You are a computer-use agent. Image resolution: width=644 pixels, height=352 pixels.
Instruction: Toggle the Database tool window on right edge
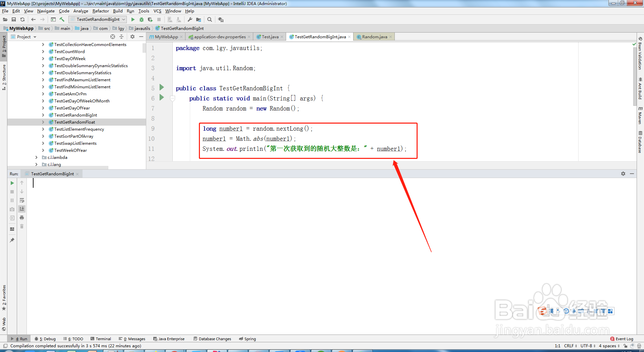[640, 142]
